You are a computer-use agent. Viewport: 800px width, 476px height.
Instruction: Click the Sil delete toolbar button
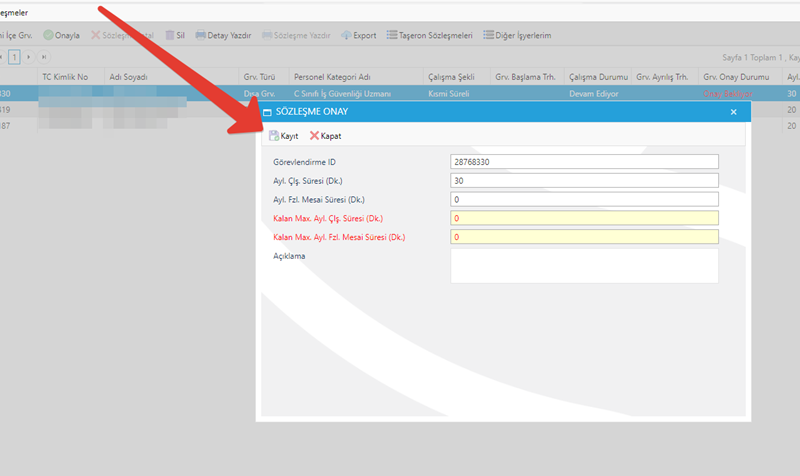click(175, 35)
